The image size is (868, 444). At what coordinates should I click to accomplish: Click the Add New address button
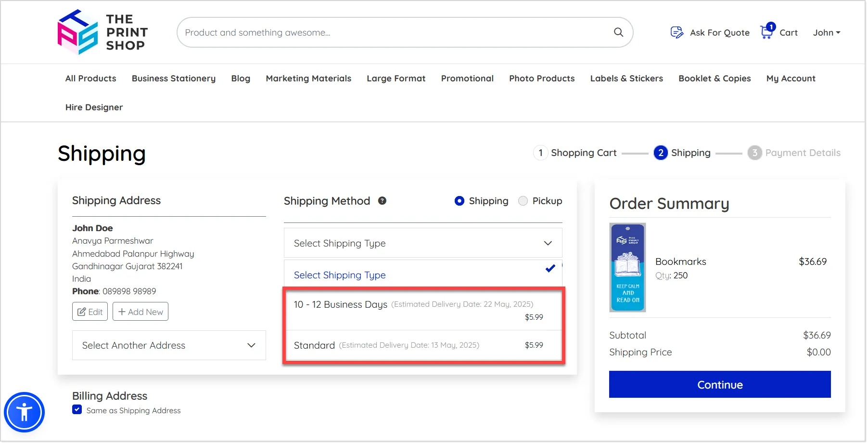click(x=140, y=312)
